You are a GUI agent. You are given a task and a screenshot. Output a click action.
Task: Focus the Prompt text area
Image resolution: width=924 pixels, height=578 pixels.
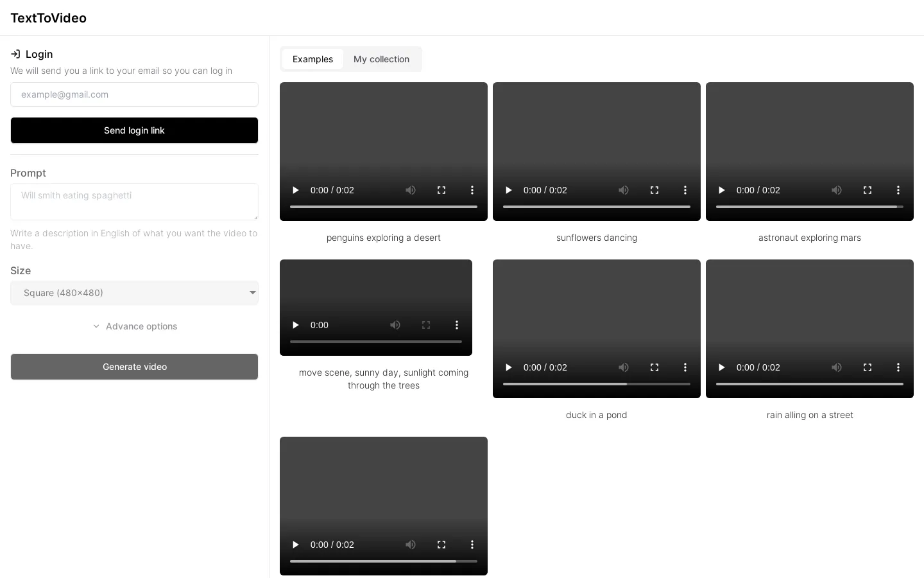click(x=134, y=202)
